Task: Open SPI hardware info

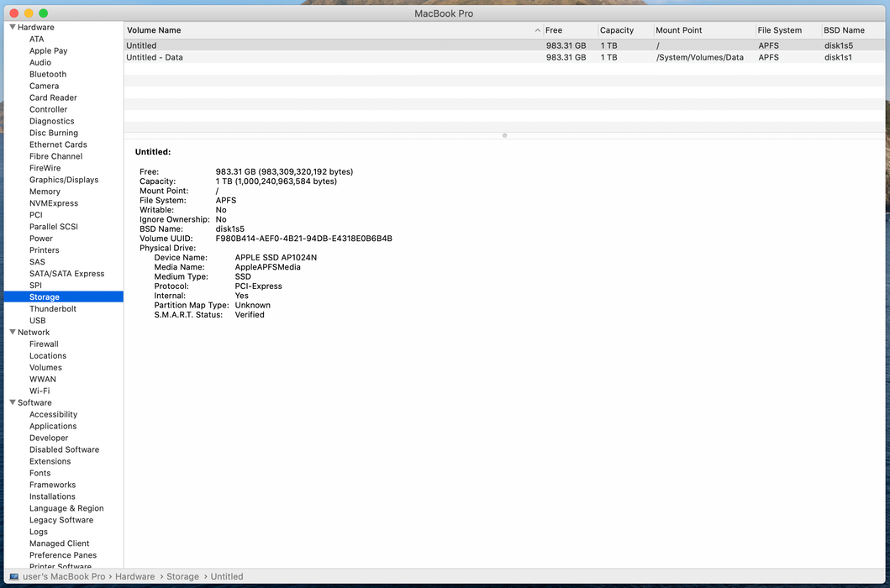Action: [36, 286]
